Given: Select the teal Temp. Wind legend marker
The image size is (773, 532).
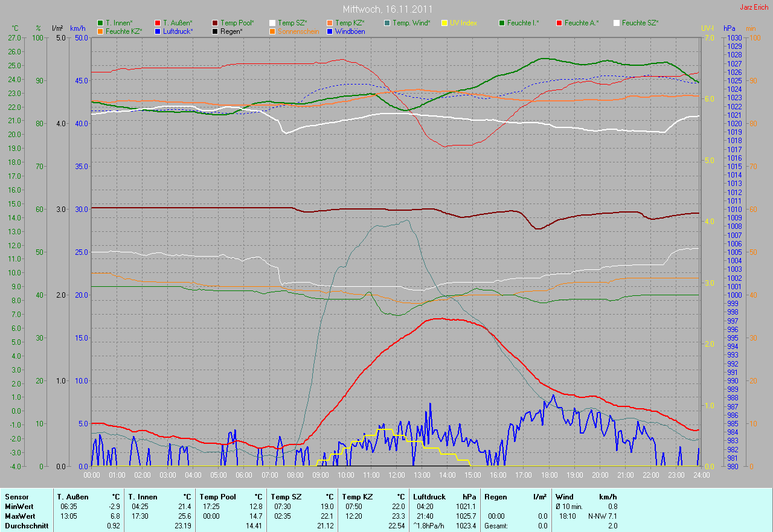Looking at the screenshot, I should 387,23.
